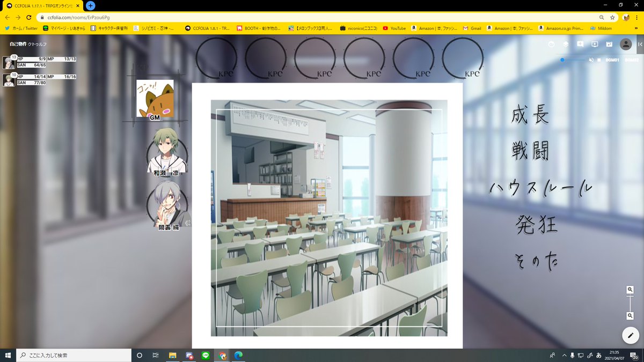
Task: Open the user account avatar menu
Action: pos(625,44)
